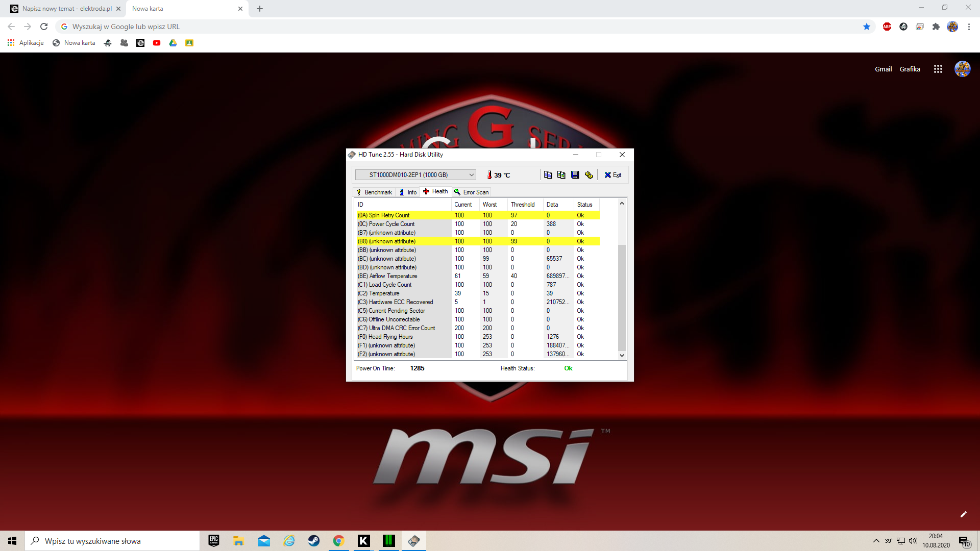Click the Chrome reload page icon
This screenshot has height=551, width=980.
[x=44, y=27]
